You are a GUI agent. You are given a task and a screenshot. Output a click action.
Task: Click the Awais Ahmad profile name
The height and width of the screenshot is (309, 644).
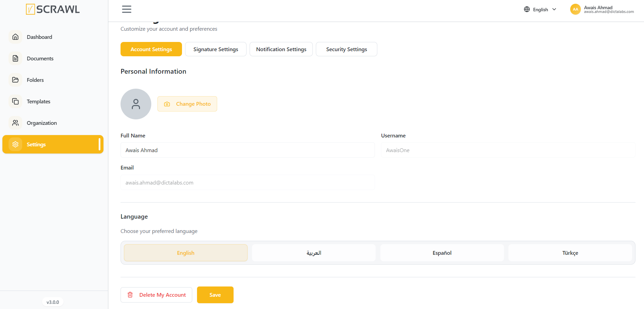coord(598,8)
